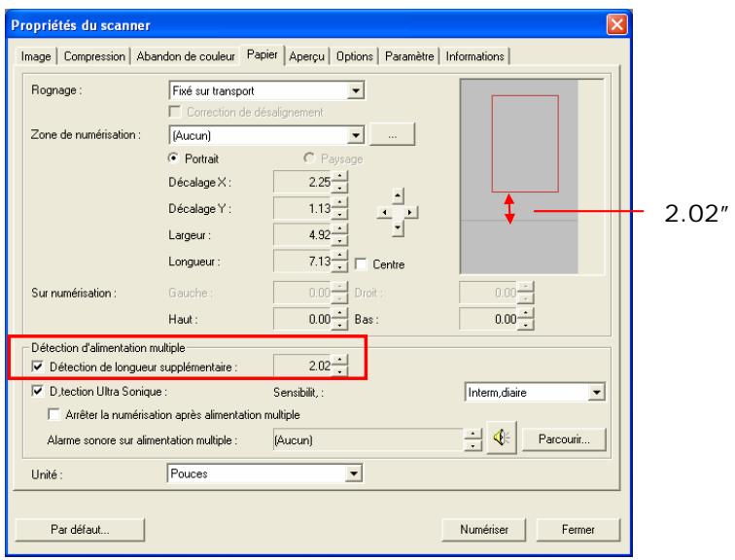Start scanning with Numériser button
Screen dimensions: 735x560
tap(484, 530)
